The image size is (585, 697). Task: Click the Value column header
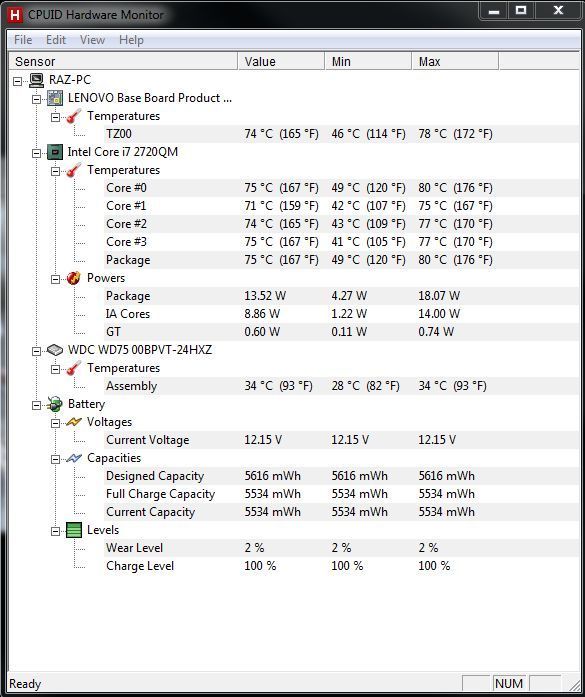point(281,61)
